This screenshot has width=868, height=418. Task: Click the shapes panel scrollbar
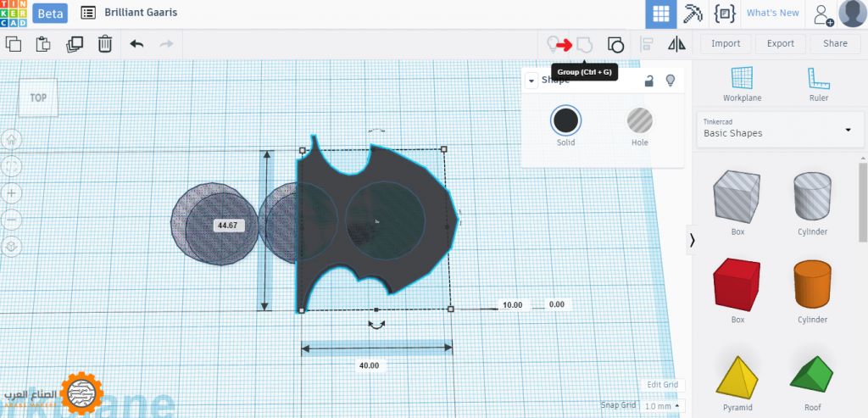click(x=863, y=202)
